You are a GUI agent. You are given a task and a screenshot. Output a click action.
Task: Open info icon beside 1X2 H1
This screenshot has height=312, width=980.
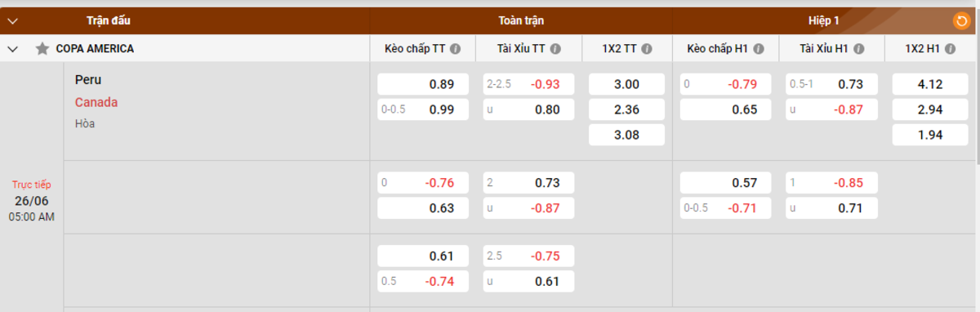(x=950, y=49)
